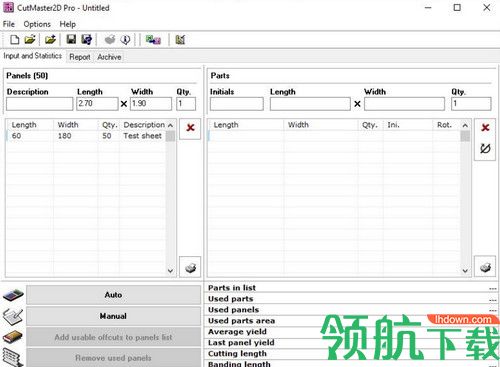This screenshot has width=500, height=367.
Task: Click the down arrow of parts list scrollbar
Action: pyautogui.click(x=465, y=271)
